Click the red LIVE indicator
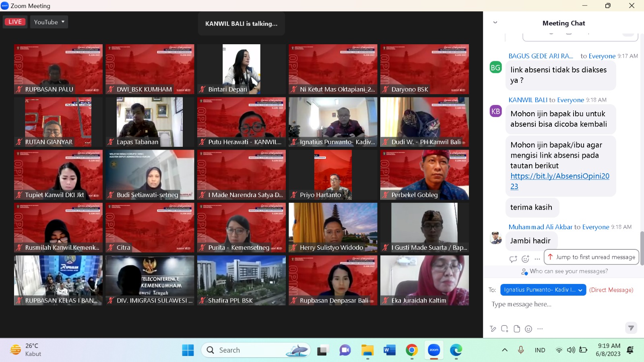 click(15, 22)
